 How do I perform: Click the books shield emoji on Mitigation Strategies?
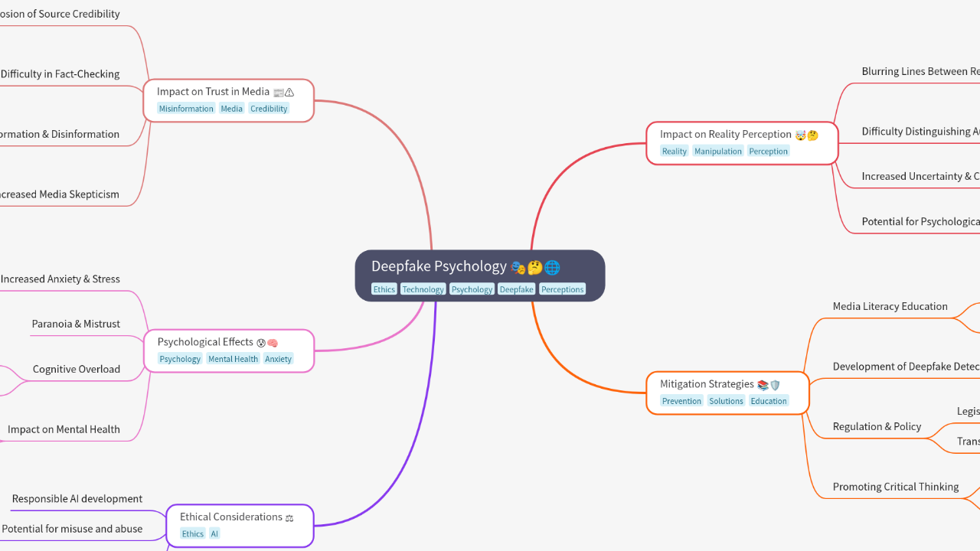[x=769, y=385]
